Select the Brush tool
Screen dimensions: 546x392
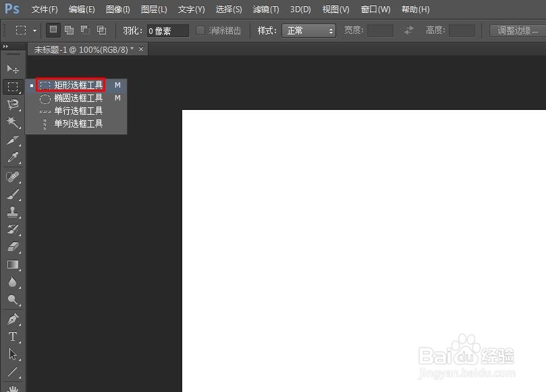(12, 194)
